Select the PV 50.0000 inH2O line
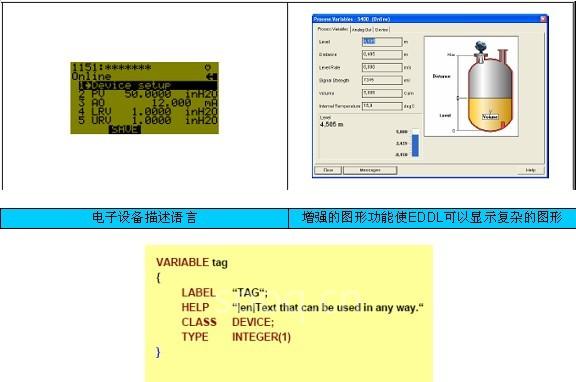Screen dimensions: 576x382 tap(148, 94)
